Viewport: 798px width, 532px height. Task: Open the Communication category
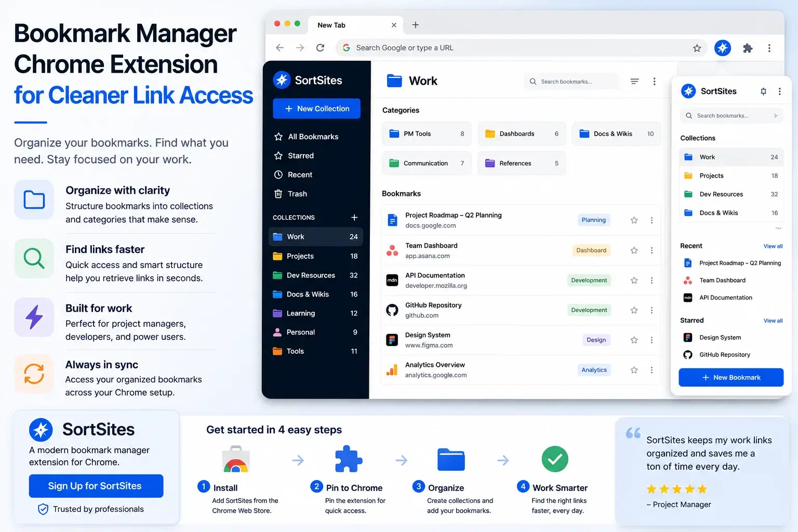[427, 163]
